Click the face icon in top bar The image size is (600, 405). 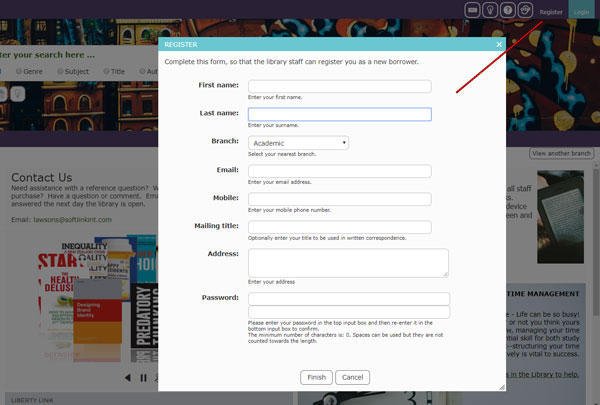click(525, 10)
